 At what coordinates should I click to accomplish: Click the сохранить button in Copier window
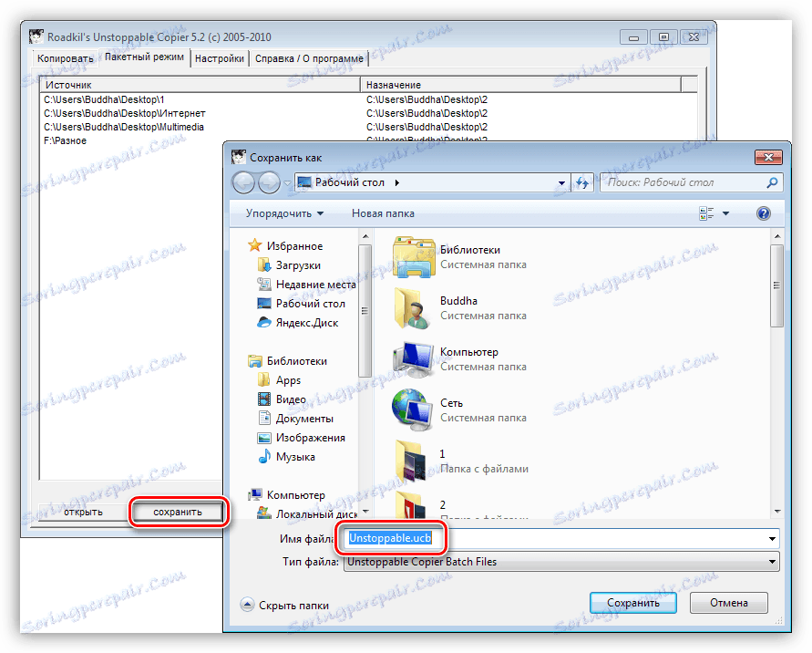pyautogui.click(x=178, y=512)
